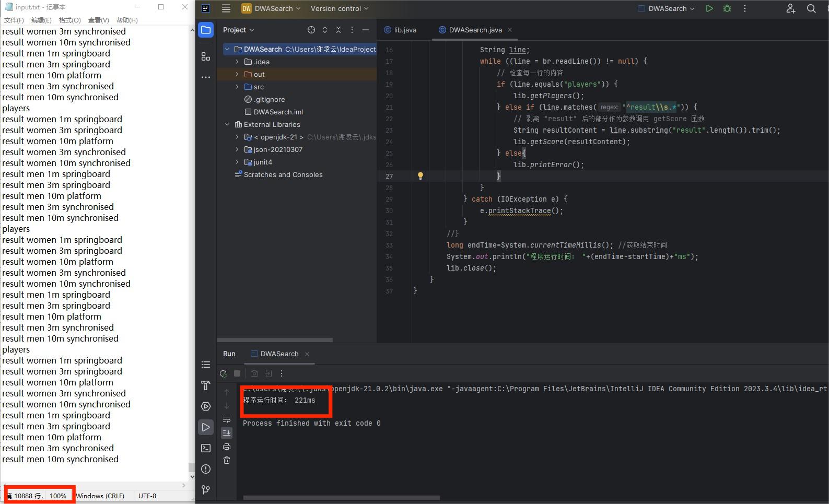
Task: Expand all items in Project panel
Action: 325,30
